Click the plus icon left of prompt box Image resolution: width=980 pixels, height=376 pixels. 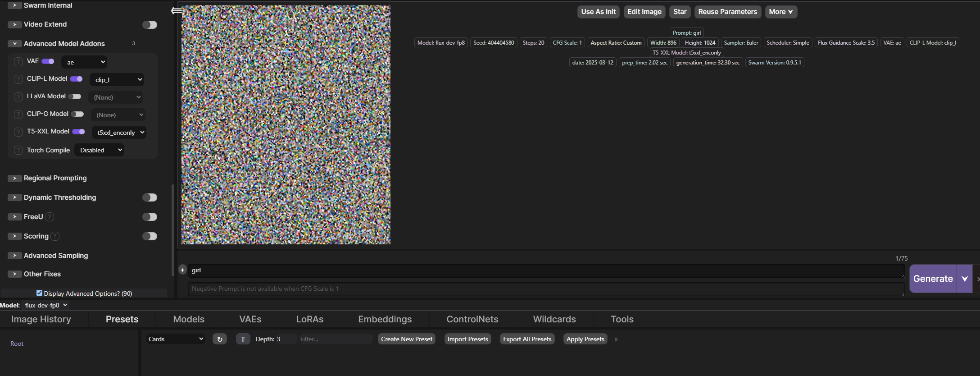click(182, 270)
